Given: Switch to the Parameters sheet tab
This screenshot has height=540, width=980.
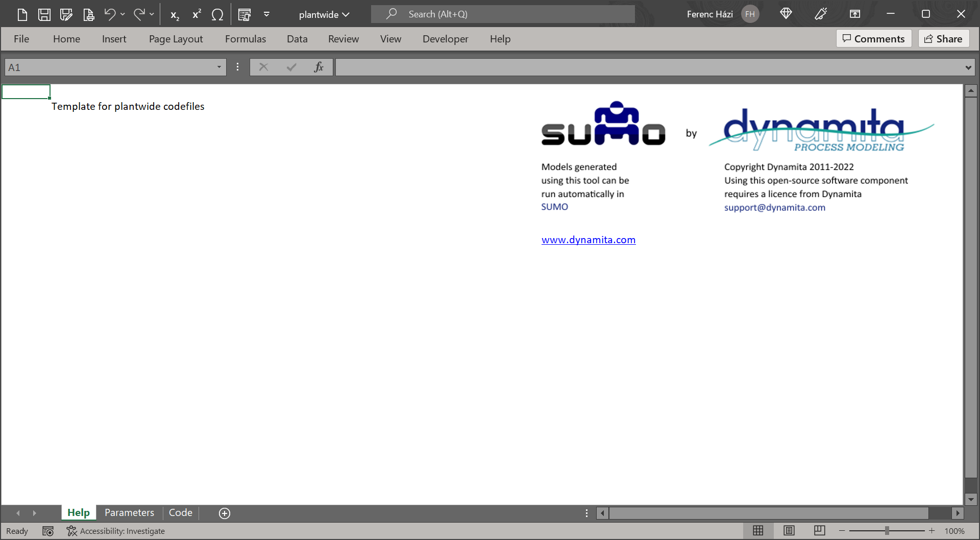Looking at the screenshot, I should pos(129,512).
